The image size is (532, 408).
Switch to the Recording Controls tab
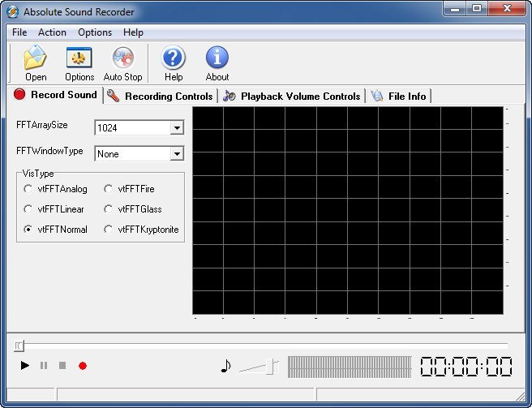point(160,96)
